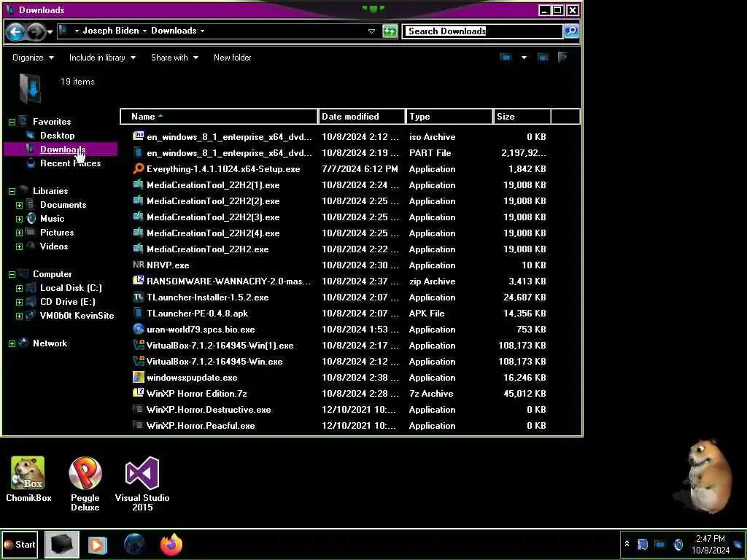Click the Start button

(20, 544)
